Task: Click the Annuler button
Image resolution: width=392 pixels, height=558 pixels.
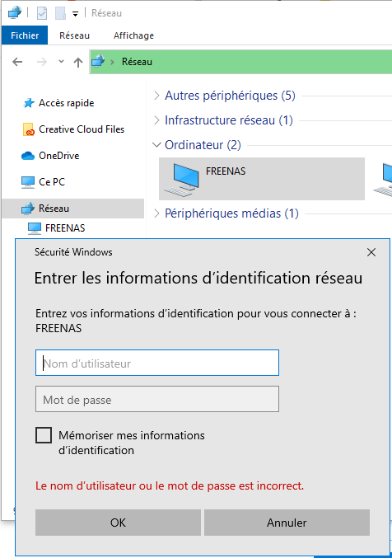Action: coord(287,523)
